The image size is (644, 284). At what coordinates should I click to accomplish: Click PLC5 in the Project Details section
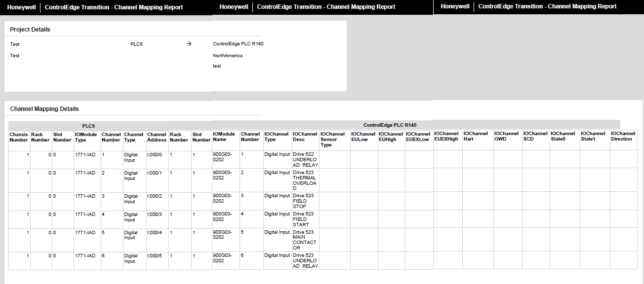tap(137, 44)
